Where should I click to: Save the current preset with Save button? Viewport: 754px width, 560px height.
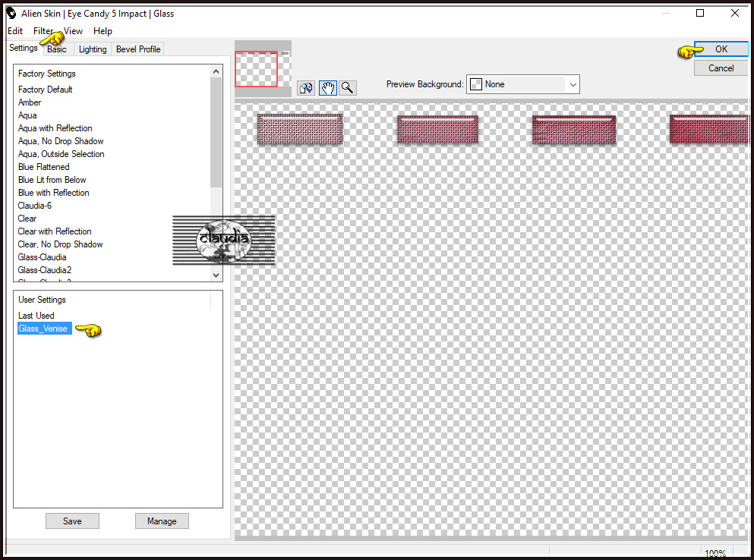click(72, 521)
